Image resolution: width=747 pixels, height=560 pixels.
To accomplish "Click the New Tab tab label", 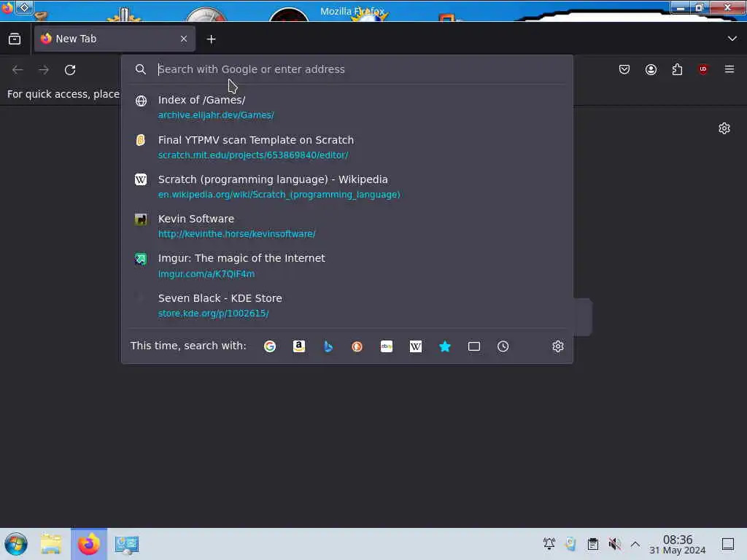I will tap(76, 39).
